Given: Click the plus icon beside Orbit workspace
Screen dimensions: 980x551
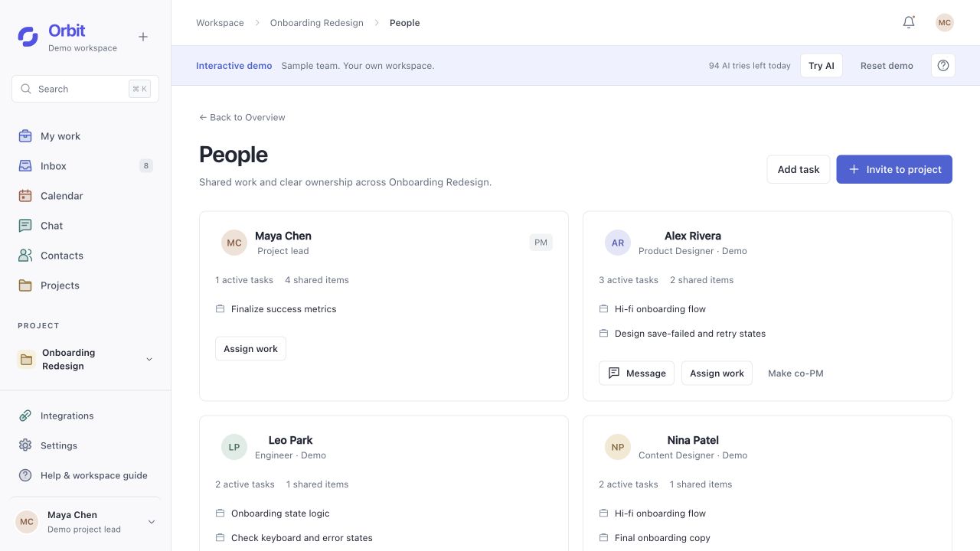Looking at the screenshot, I should (143, 37).
